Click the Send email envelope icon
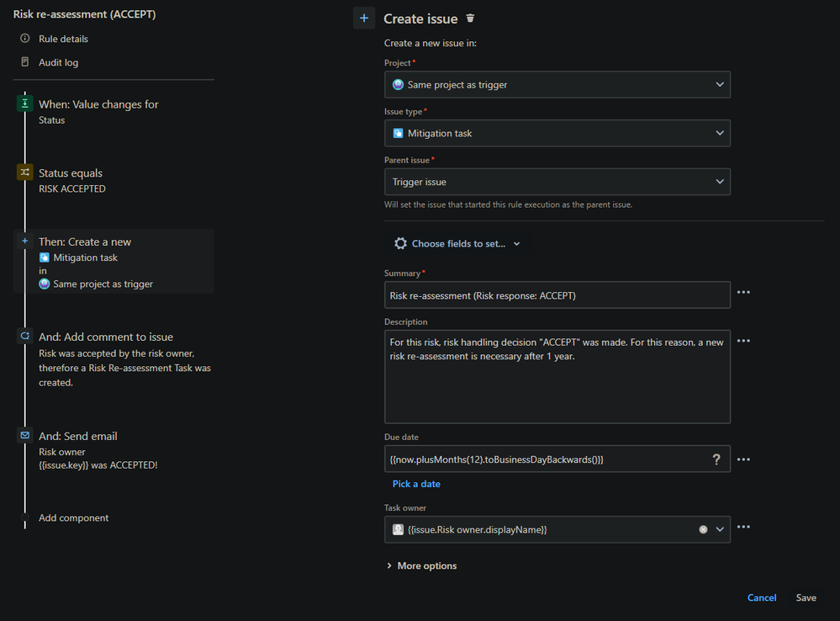840x621 pixels. pos(24,435)
